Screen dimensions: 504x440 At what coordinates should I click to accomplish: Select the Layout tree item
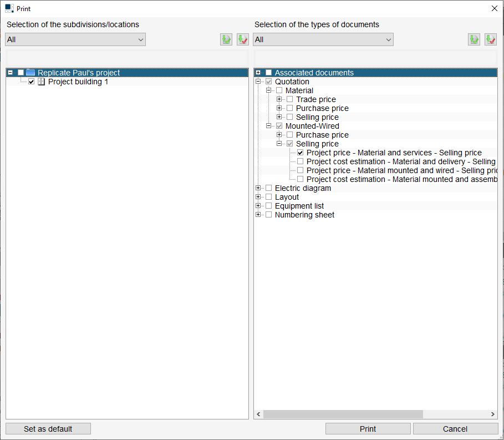coord(287,196)
